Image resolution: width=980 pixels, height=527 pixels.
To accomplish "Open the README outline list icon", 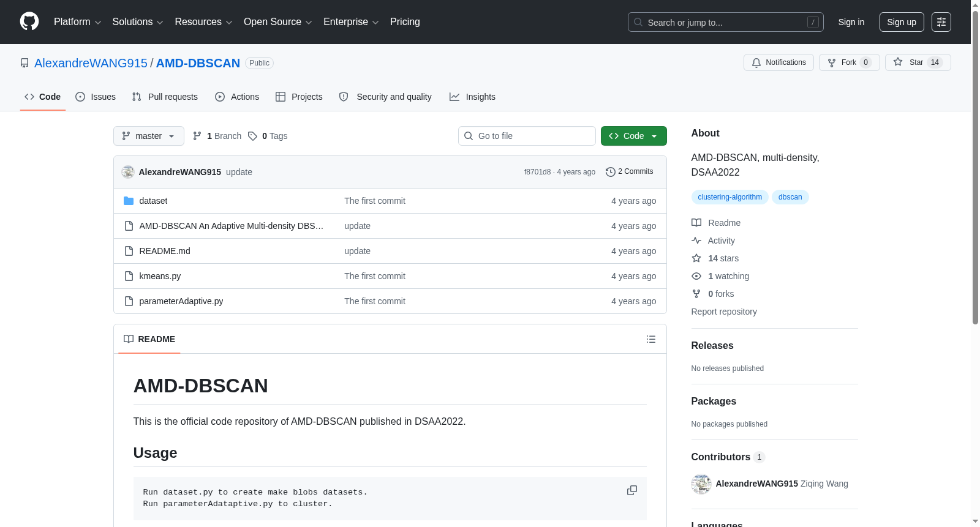I will click(x=651, y=339).
